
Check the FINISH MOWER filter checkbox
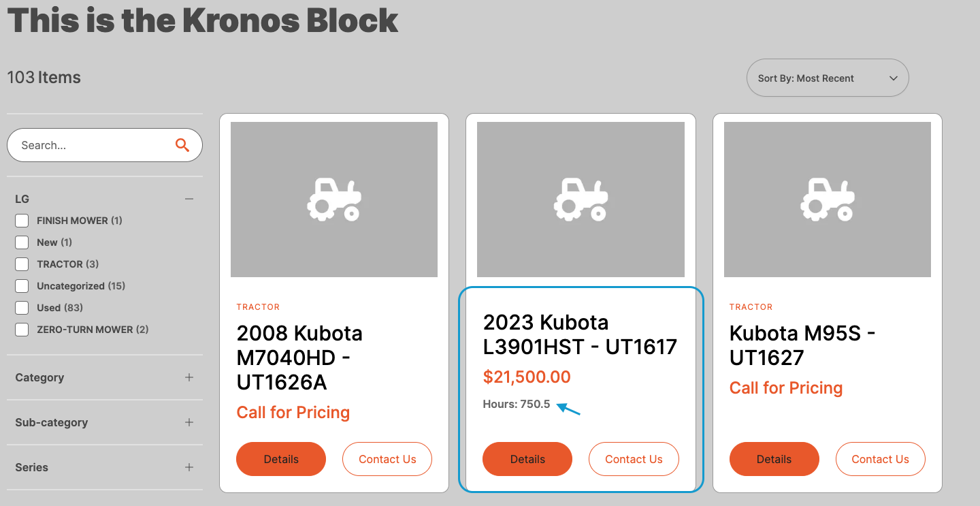(x=22, y=221)
